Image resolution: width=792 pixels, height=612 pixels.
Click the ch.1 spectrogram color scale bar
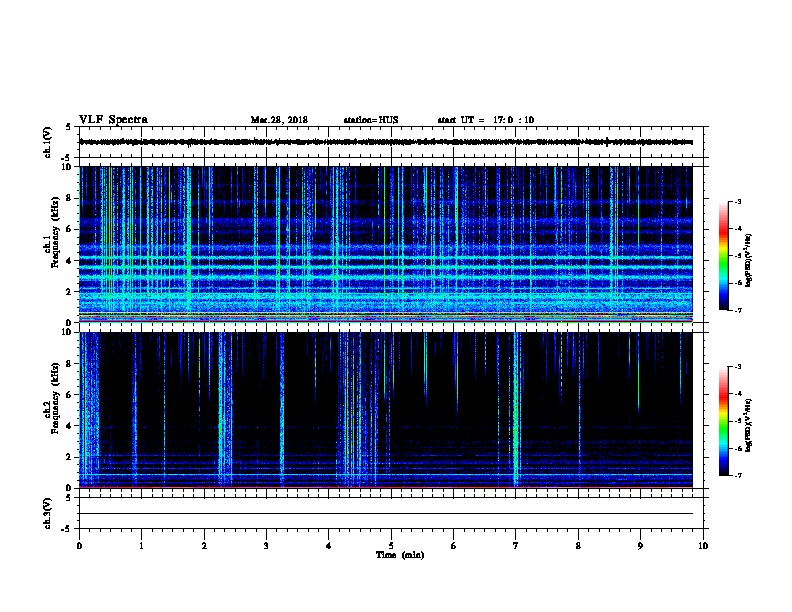point(723,256)
